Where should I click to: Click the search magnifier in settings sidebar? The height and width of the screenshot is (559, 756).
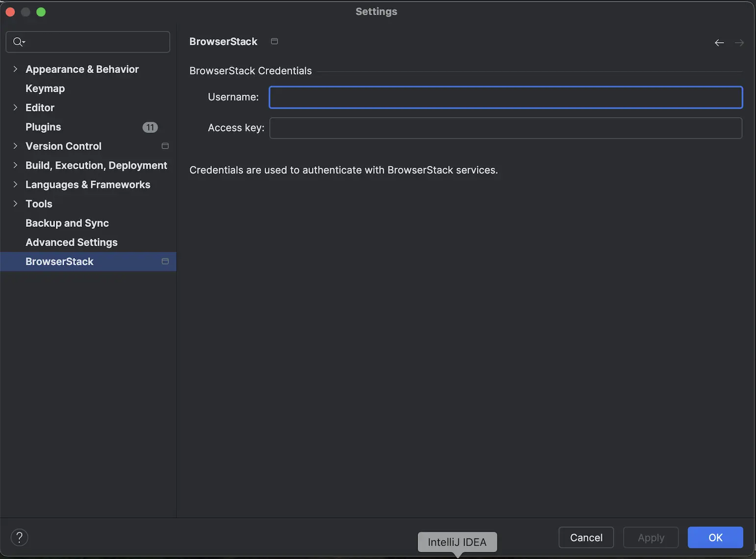pos(16,42)
